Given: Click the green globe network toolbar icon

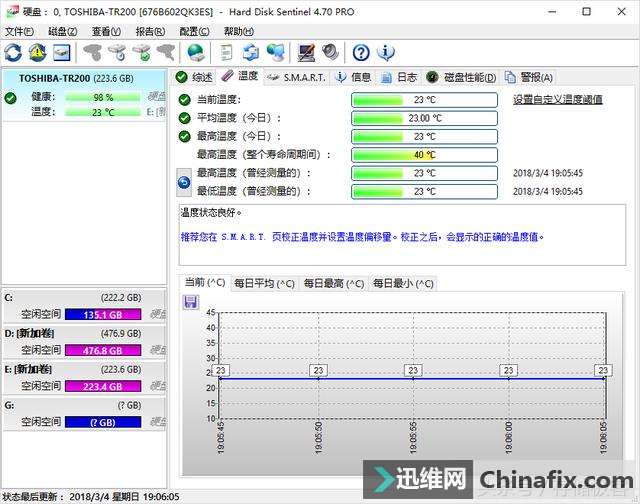Looking at the screenshot, I should [x=196, y=53].
